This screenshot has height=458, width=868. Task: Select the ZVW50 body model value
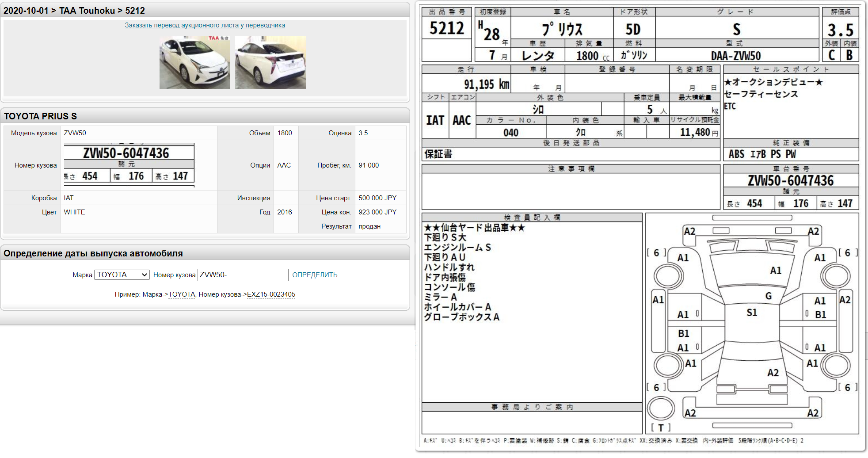75,133
